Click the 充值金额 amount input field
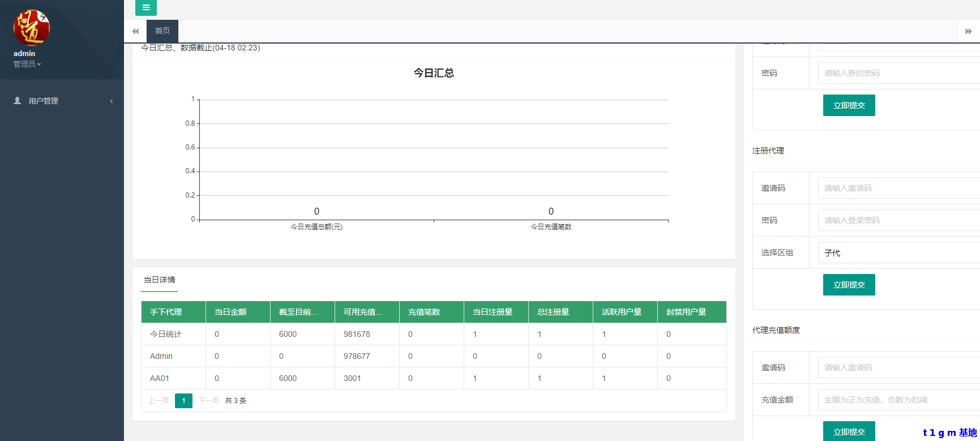 898,400
